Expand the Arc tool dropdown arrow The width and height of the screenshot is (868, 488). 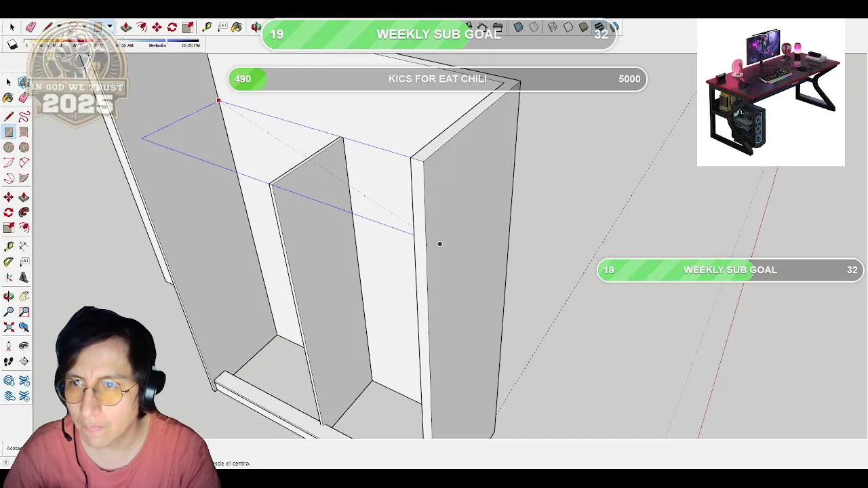pyautogui.click(x=84, y=26)
